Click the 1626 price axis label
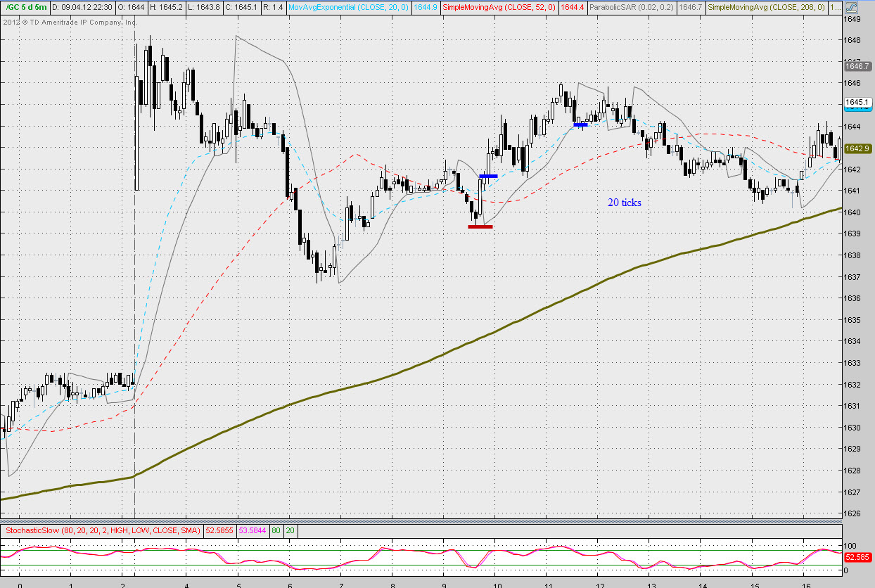 point(852,513)
